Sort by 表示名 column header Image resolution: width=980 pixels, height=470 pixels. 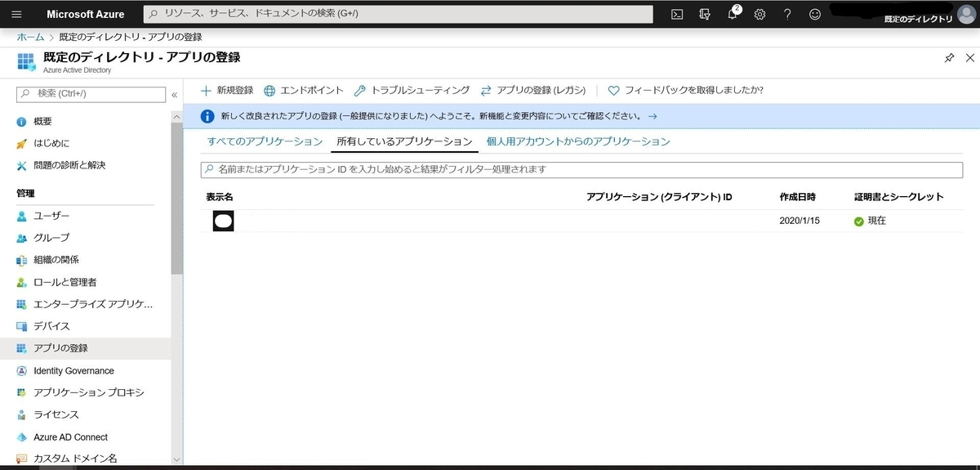220,197
